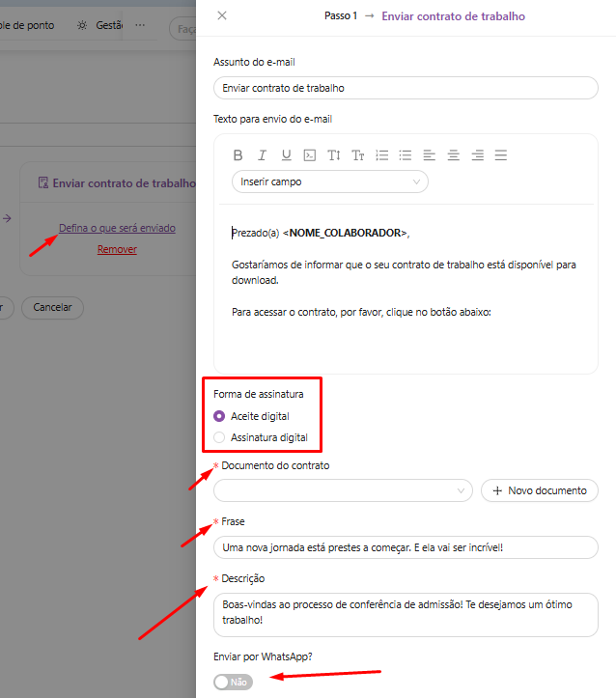The height and width of the screenshot is (698, 616).
Task: Open the three-dots overflow menu in top bar
Action: (141, 24)
